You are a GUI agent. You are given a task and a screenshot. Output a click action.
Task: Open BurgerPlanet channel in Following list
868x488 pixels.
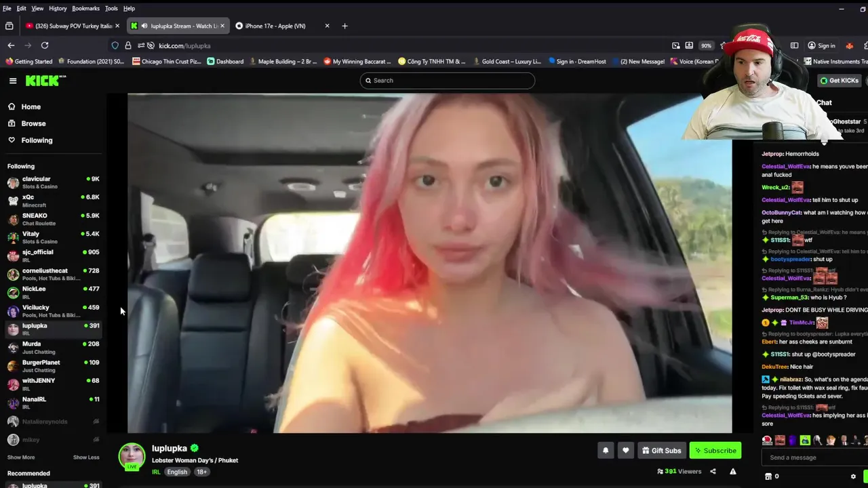point(53,366)
